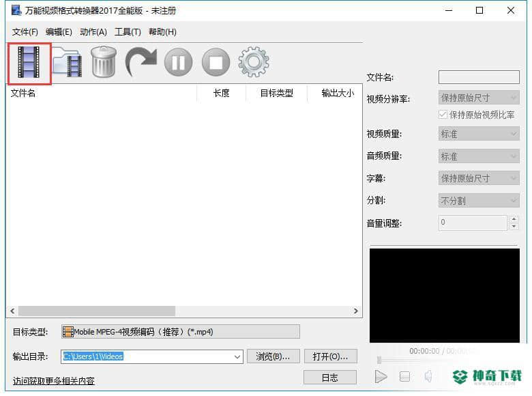532x396 pixels.
Task: Click the add folder of videos icon
Action: click(67, 63)
